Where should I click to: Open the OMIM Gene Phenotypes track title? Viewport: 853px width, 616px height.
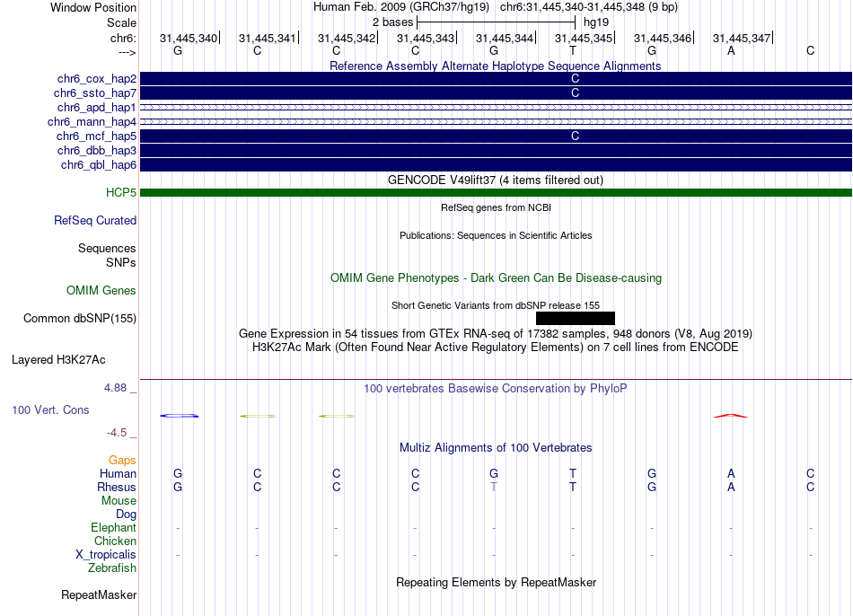click(x=496, y=278)
